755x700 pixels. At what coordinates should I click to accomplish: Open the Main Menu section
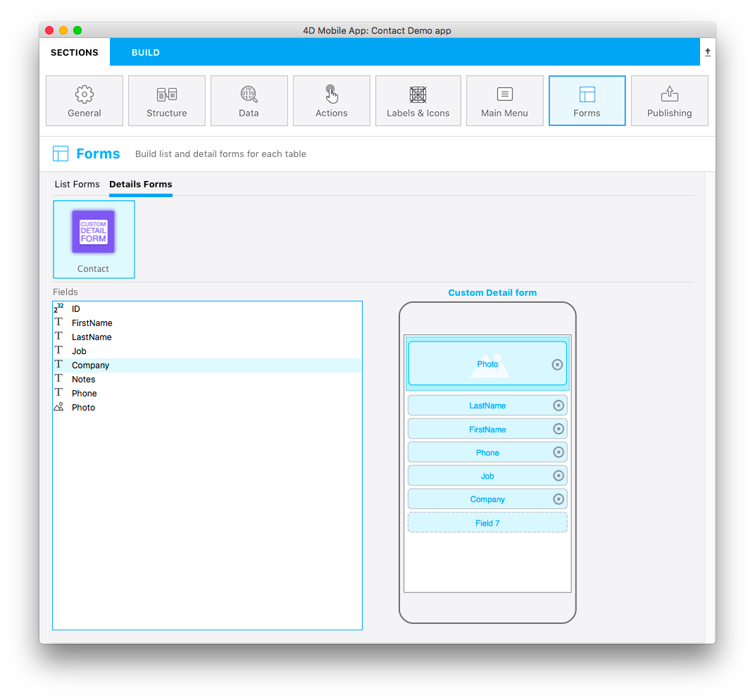(504, 101)
